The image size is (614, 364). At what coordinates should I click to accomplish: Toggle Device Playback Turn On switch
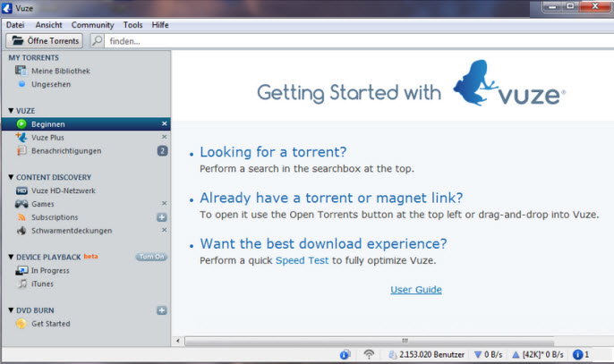click(151, 257)
